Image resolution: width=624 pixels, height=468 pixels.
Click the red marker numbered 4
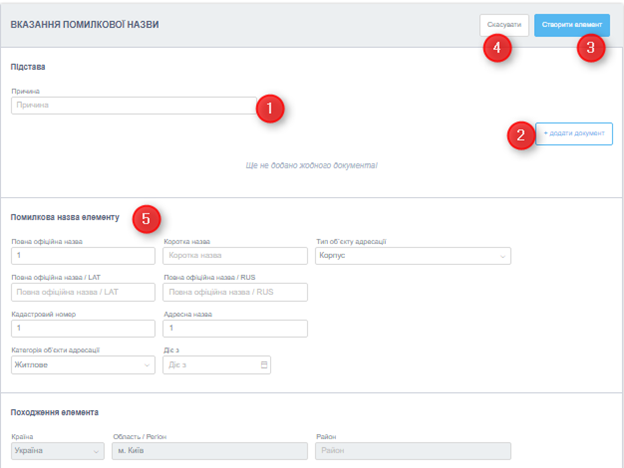coord(497,48)
